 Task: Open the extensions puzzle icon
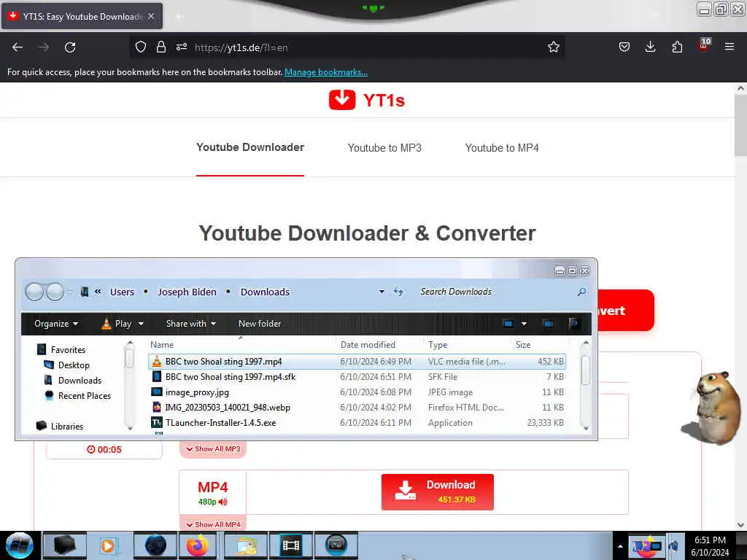[x=677, y=47]
